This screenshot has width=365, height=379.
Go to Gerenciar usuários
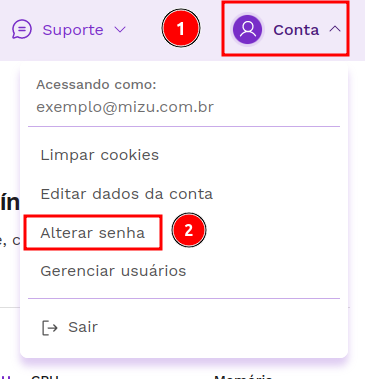113,271
